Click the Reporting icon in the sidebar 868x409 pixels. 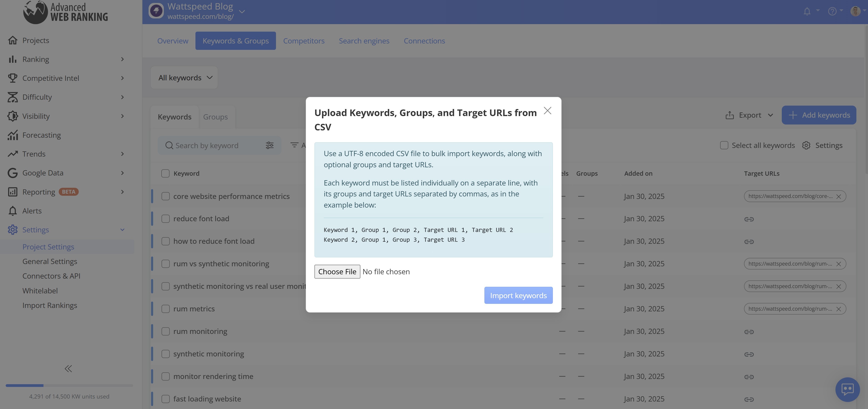(13, 192)
